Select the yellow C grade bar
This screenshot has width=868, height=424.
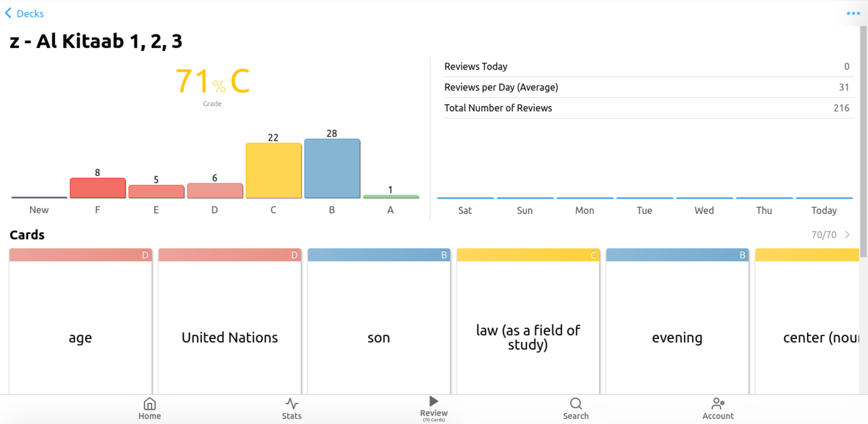[273, 170]
